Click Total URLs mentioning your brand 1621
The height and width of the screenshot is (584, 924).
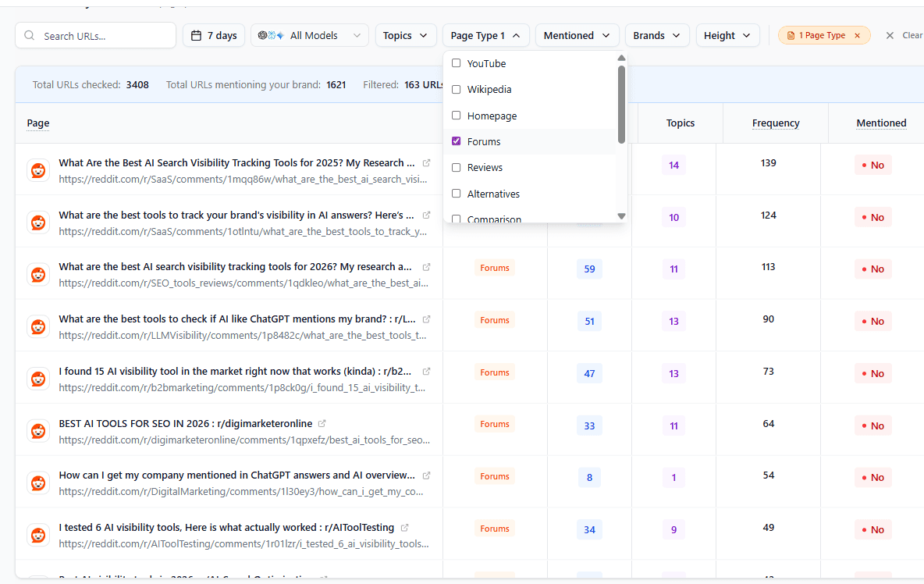point(336,85)
